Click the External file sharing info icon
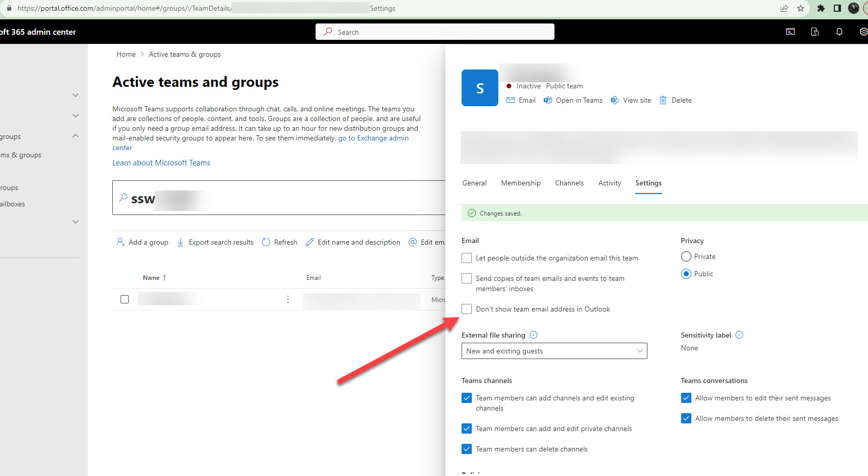Screen dimensions: 868x476 [534, 335]
